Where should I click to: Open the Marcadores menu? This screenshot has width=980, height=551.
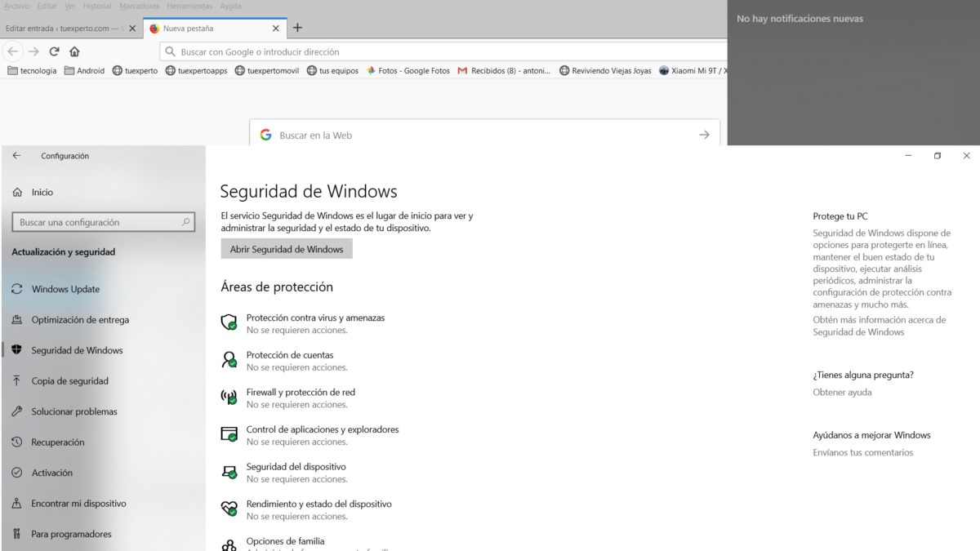[x=139, y=6]
